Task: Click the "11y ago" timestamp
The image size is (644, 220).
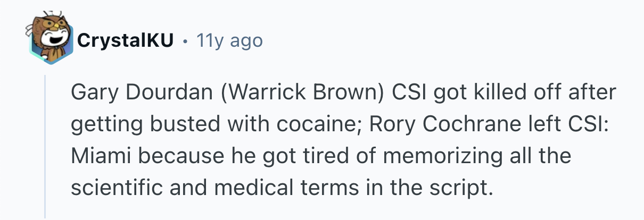Action: coord(229,40)
